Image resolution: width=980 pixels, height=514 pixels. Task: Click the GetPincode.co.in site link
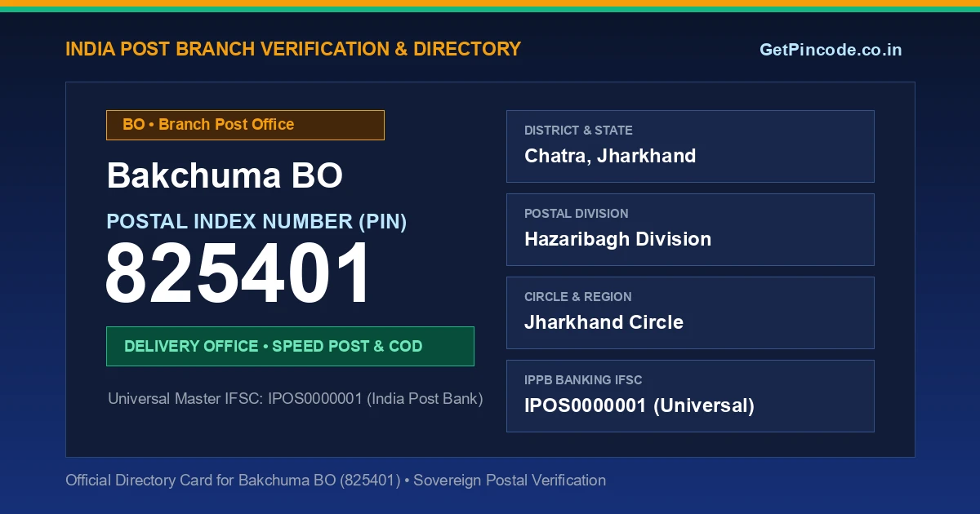pyautogui.click(x=831, y=50)
